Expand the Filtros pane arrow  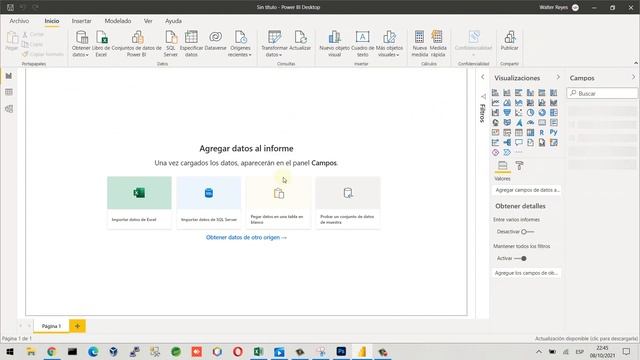(482, 77)
